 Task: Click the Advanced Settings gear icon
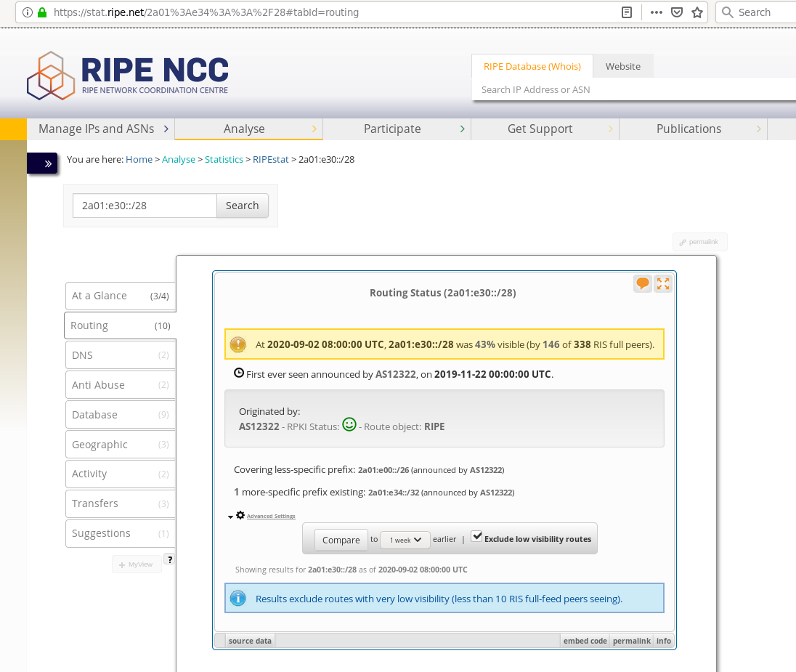pyautogui.click(x=240, y=515)
